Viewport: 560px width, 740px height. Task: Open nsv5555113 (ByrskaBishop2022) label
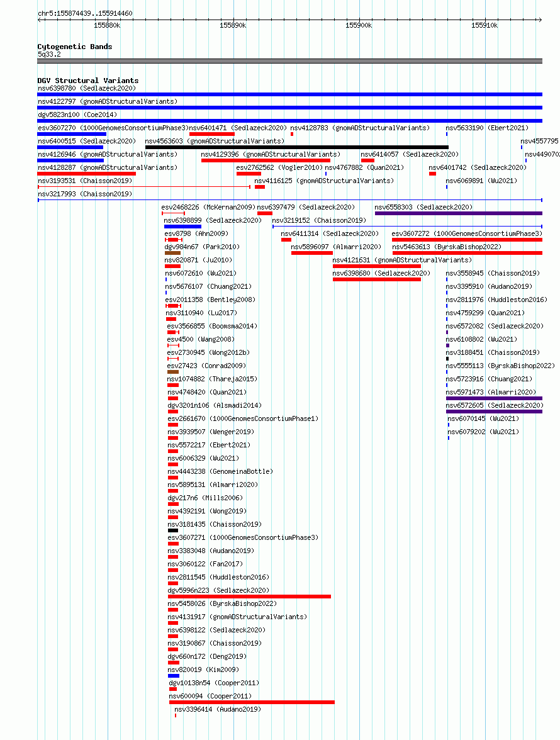point(500,366)
